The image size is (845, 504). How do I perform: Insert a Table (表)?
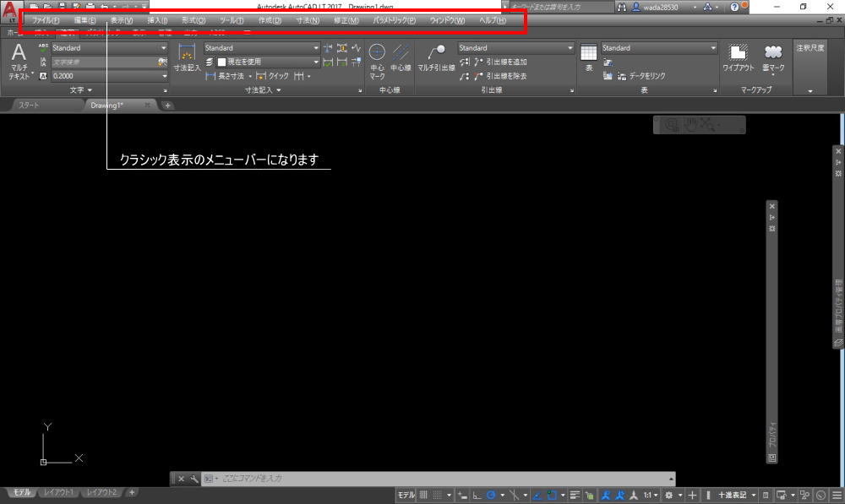(588, 57)
